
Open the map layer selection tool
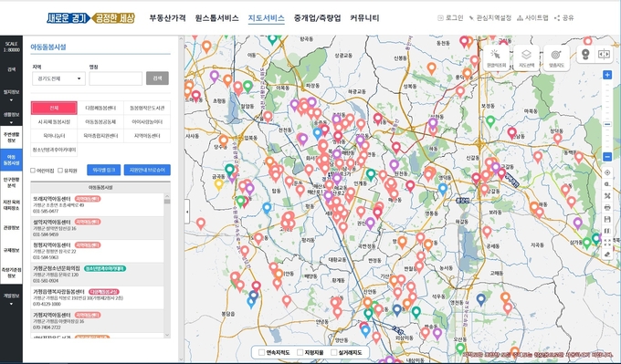pyautogui.click(x=526, y=57)
